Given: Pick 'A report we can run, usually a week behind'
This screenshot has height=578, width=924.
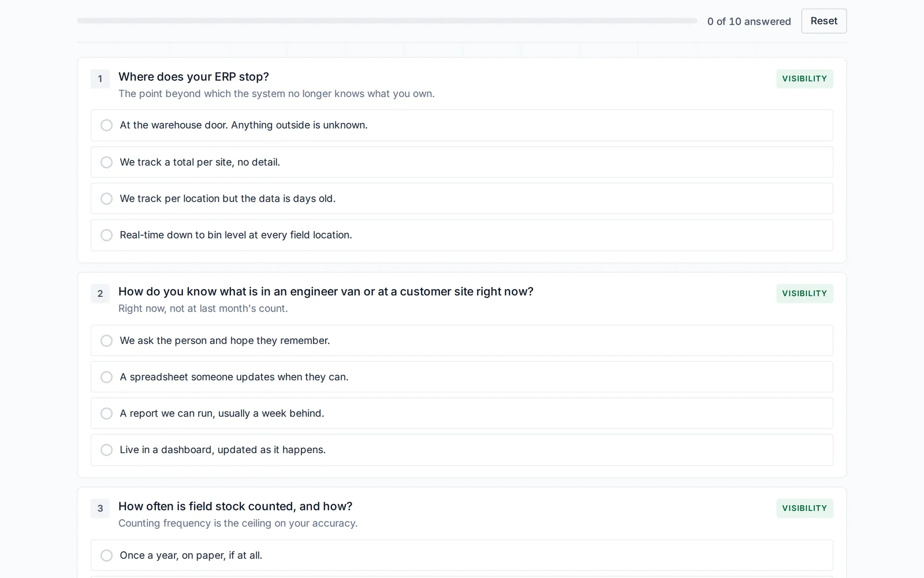Looking at the screenshot, I should [461, 413].
